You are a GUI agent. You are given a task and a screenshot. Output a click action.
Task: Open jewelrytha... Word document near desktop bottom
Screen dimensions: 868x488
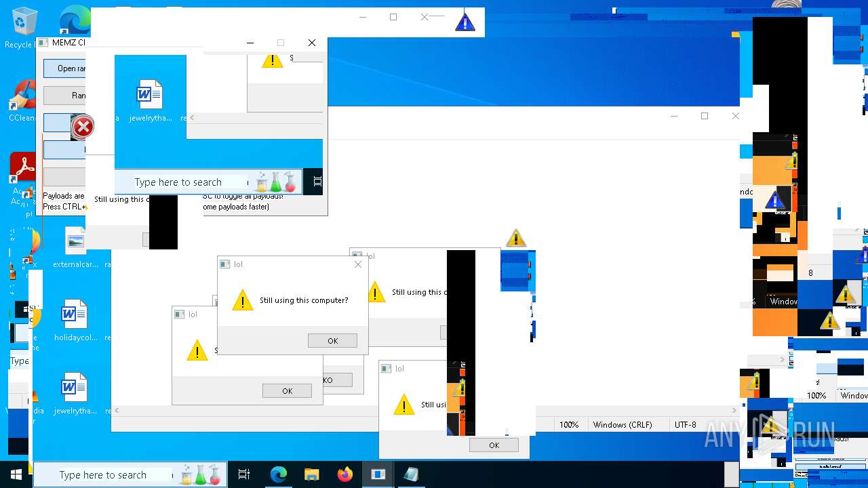pyautogui.click(x=75, y=393)
